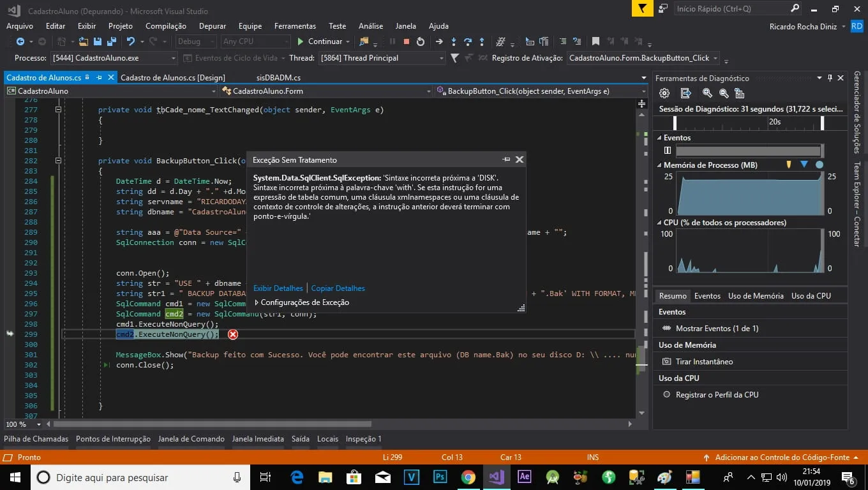Save all files using the double-disk icon
Screen dimensions: 868x490
click(x=112, y=41)
